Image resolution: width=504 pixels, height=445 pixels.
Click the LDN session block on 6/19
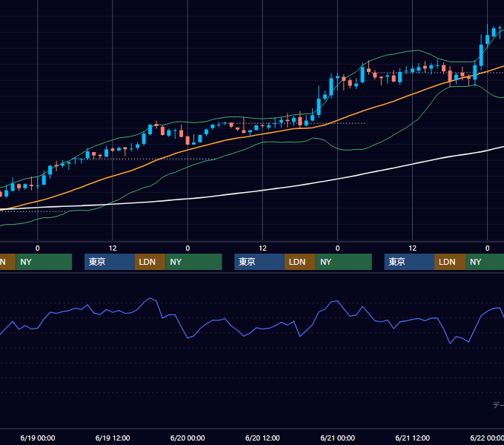[150, 262]
